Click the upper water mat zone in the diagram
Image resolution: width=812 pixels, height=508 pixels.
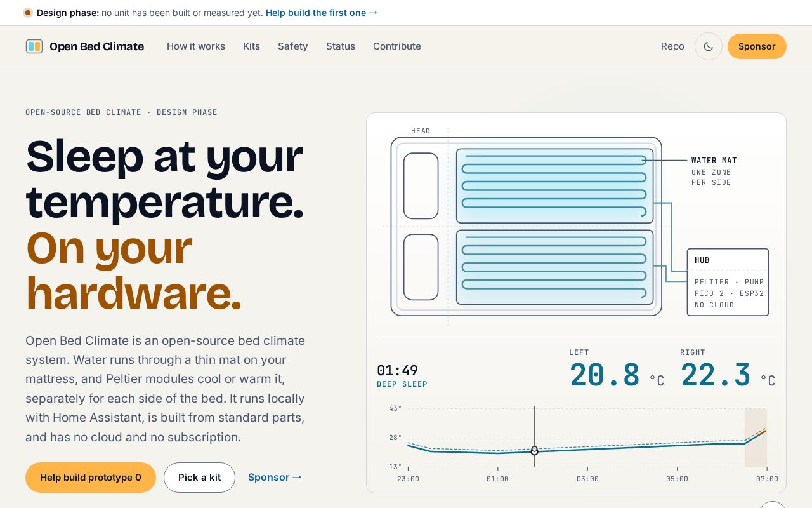click(554, 185)
